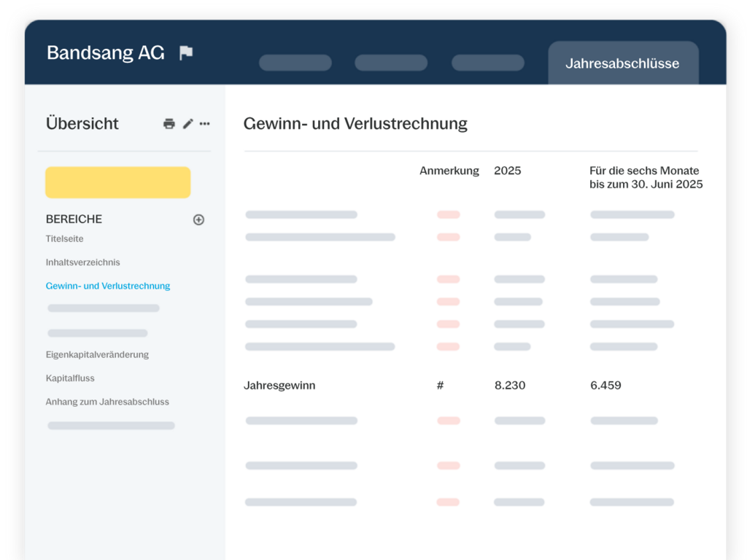The height and width of the screenshot is (560, 747).
Task: Add a new section with plus icon
Action: pyautogui.click(x=198, y=219)
